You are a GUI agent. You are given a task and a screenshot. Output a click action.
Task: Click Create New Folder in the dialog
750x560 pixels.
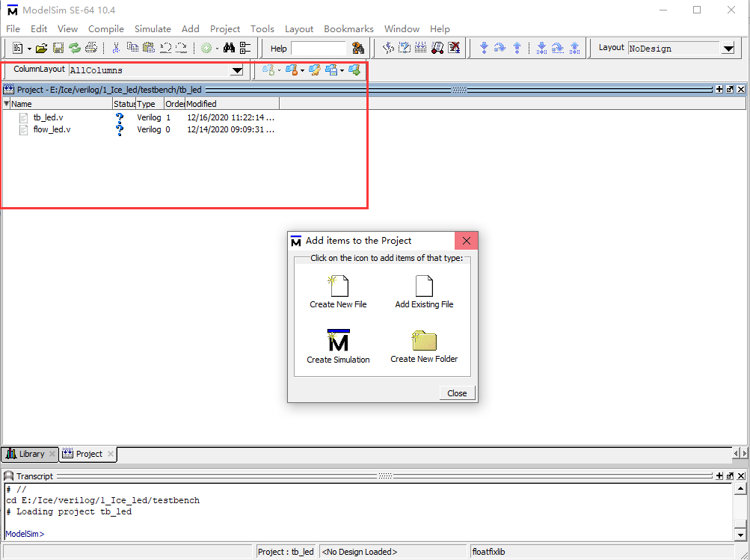pos(424,340)
